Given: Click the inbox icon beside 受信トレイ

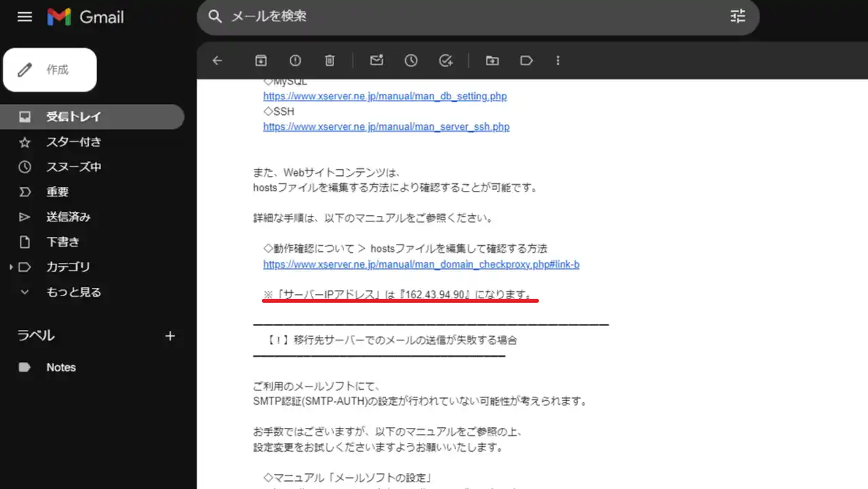Looking at the screenshot, I should point(24,117).
